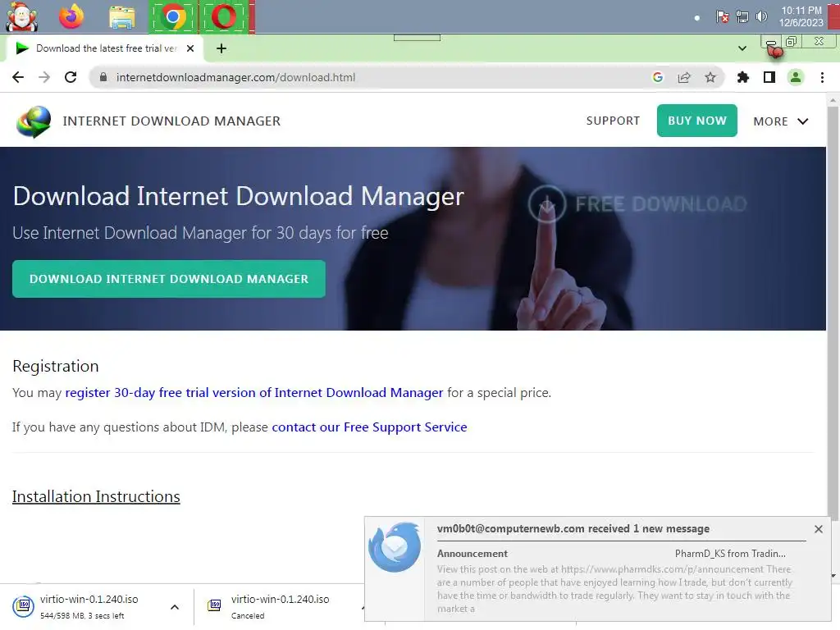This screenshot has height=630, width=840.
Task: Open a new browser tab
Action: (x=221, y=48)
